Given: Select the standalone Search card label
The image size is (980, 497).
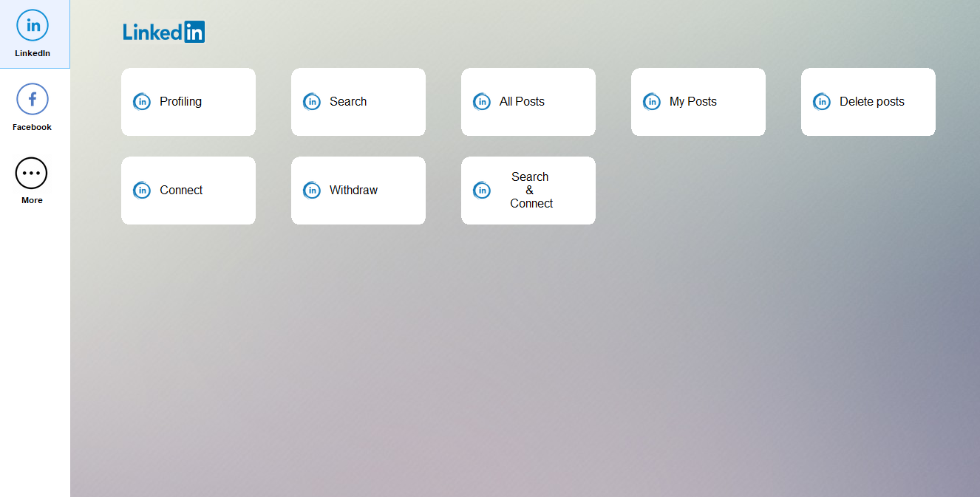Looking at the screenshot, I should point(348,102).
